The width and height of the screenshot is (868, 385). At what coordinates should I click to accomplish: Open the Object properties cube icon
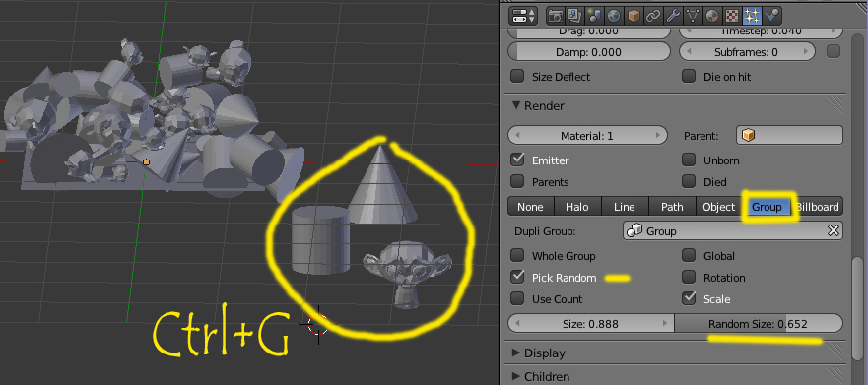click(x=634, y=16)
